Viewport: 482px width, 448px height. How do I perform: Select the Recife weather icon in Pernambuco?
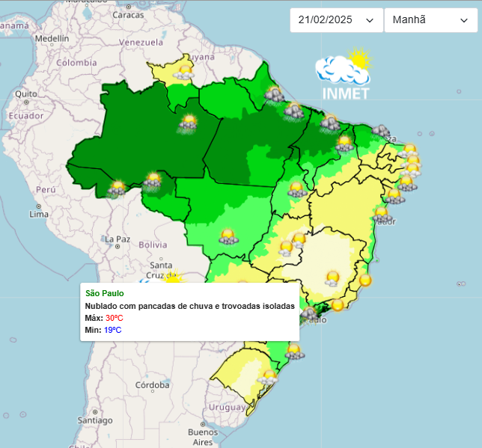pyautogui.click(x=411, y=170)
